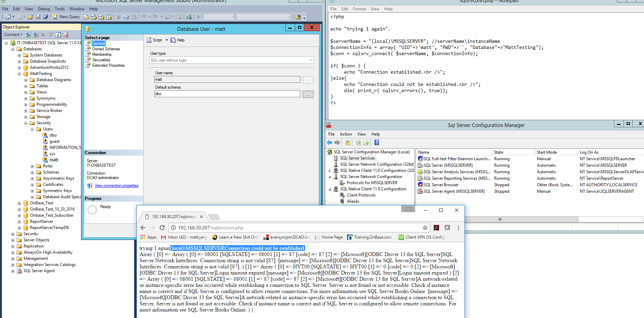Click the Refresh icon in Configuration Manager toolbar
Image resolution: width=644 pixels, height=318 pixels.
point(358,143)
